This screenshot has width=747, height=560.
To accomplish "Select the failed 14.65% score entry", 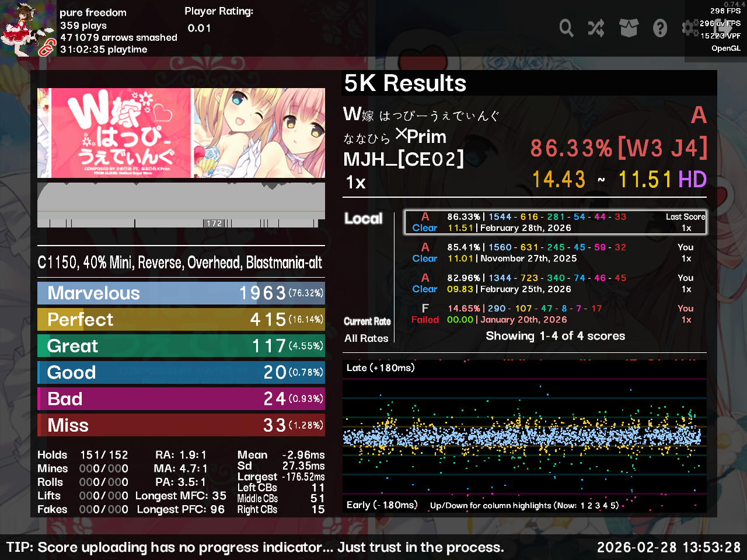I will click(554, 314).
